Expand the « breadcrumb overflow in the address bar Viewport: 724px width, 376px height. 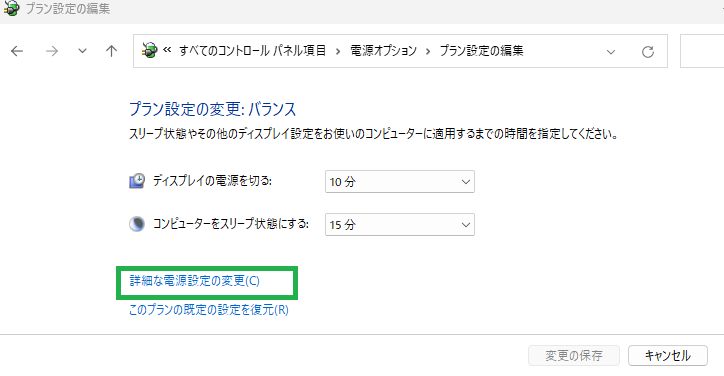coord(167,50)
